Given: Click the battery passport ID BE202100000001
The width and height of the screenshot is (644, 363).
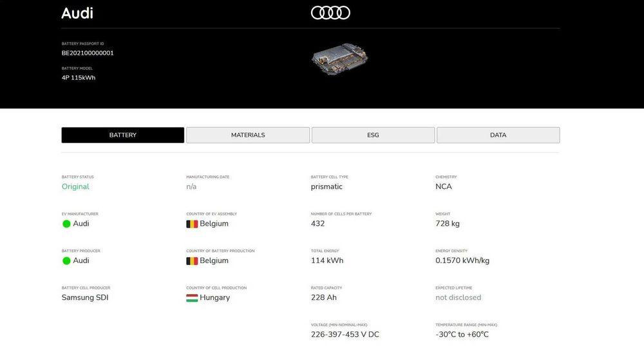Looking at the screenshot, I should 88,54.
